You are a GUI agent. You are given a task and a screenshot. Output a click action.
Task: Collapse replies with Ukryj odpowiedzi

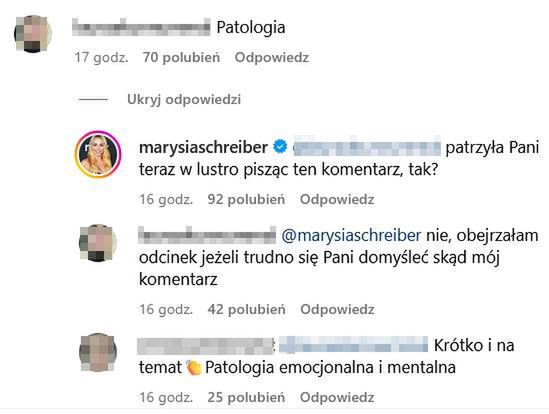184,99
